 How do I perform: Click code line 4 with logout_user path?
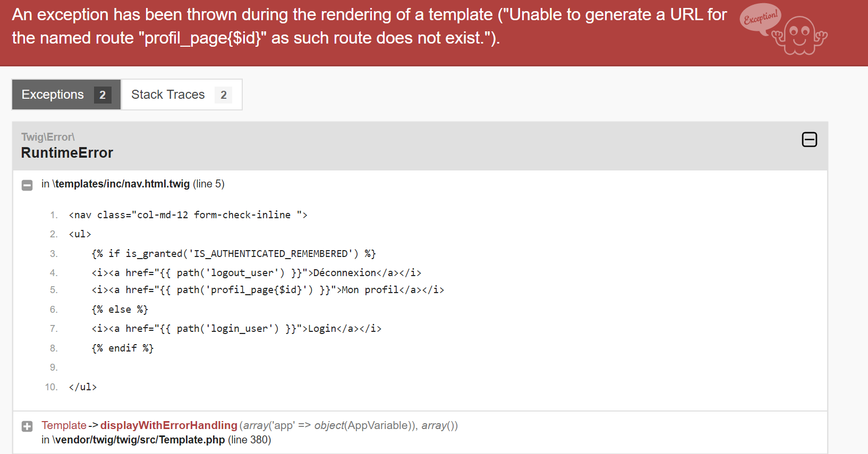point(257,273)
